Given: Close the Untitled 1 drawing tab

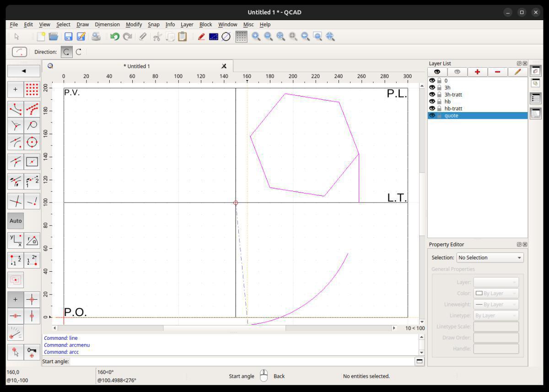Looking at the screenshot, I should (x=224, y=66).
